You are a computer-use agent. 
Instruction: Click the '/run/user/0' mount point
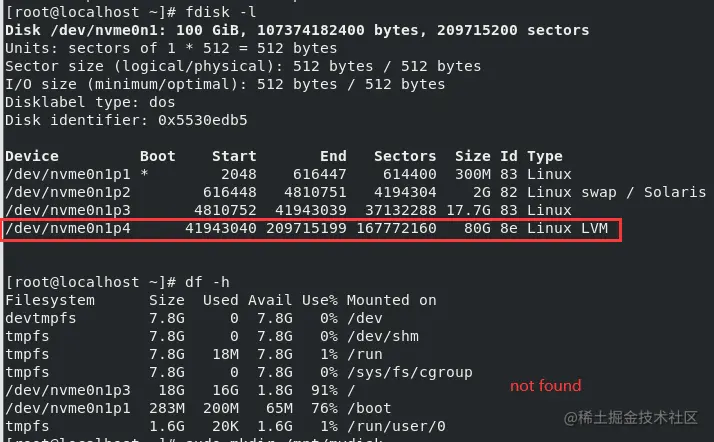click(x=391, y=426)
